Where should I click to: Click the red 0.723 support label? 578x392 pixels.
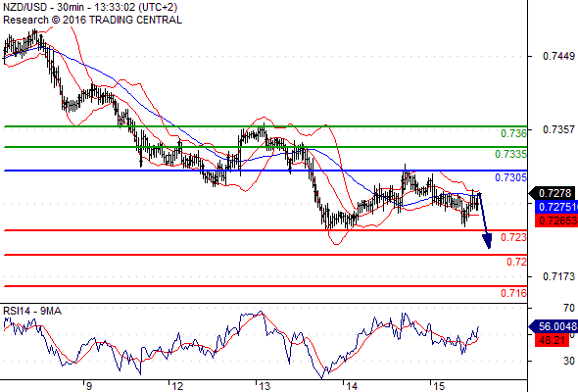(x=514, y=237)
